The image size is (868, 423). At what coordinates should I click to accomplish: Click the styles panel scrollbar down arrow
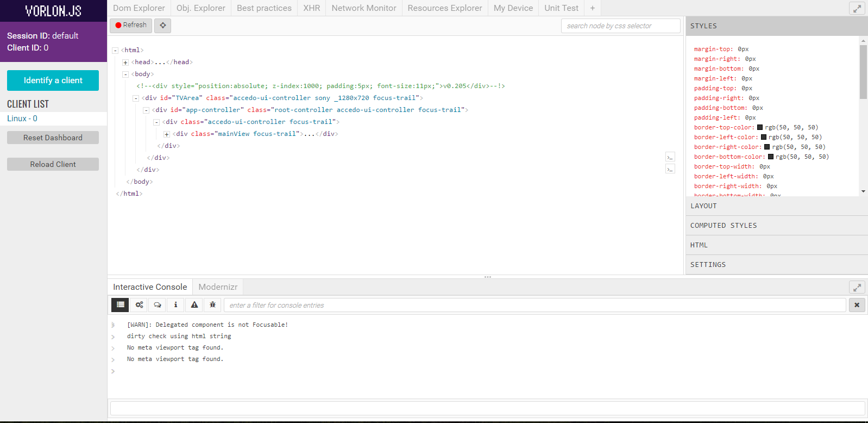point(864,191)
